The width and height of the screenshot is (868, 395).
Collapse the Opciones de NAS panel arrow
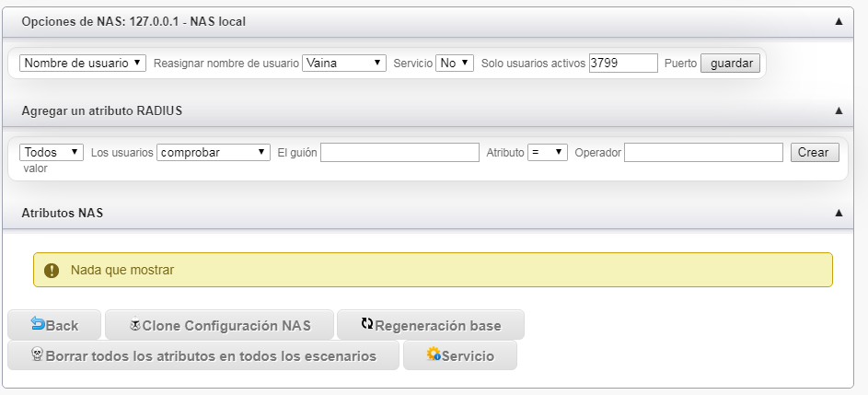click(x=839, y=20)
